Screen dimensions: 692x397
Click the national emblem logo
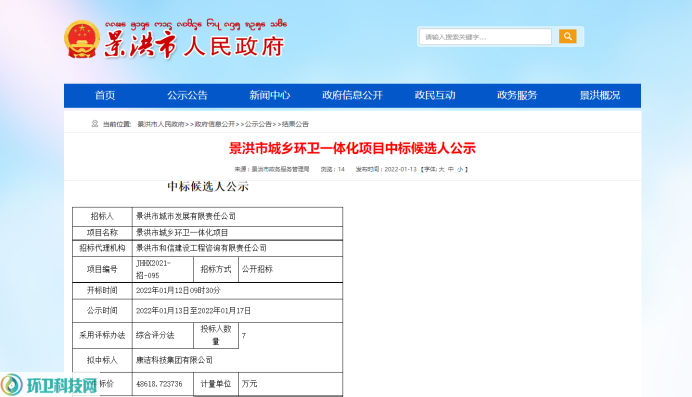pos(82,40)
